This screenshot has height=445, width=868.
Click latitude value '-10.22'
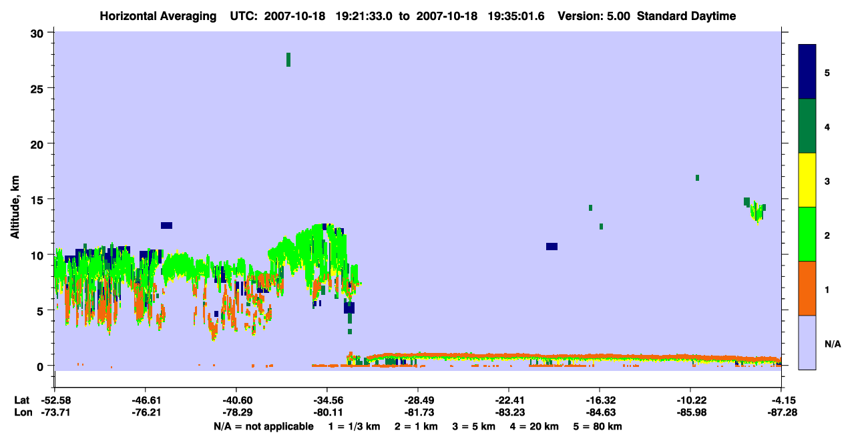(x=690, y=400)
